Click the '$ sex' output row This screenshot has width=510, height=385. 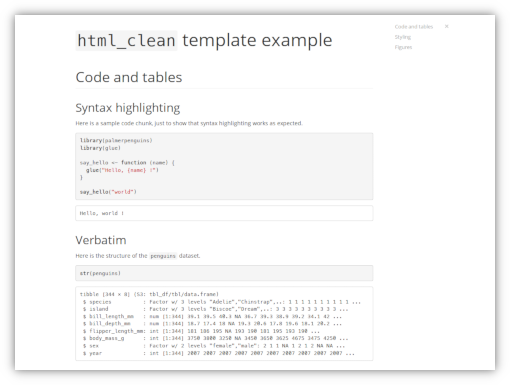click(214, 346)
